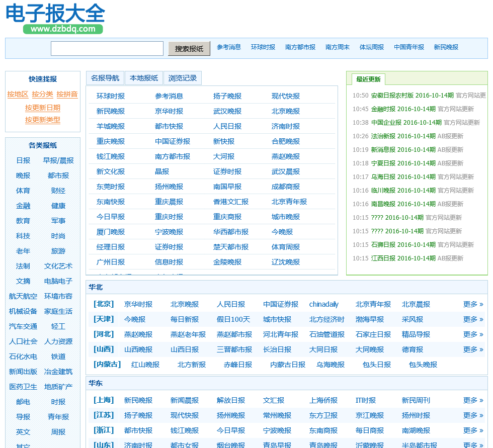Browse newspapers 按拼音
The width and height of the screenshot is (493, 448).
coord(67,94)
